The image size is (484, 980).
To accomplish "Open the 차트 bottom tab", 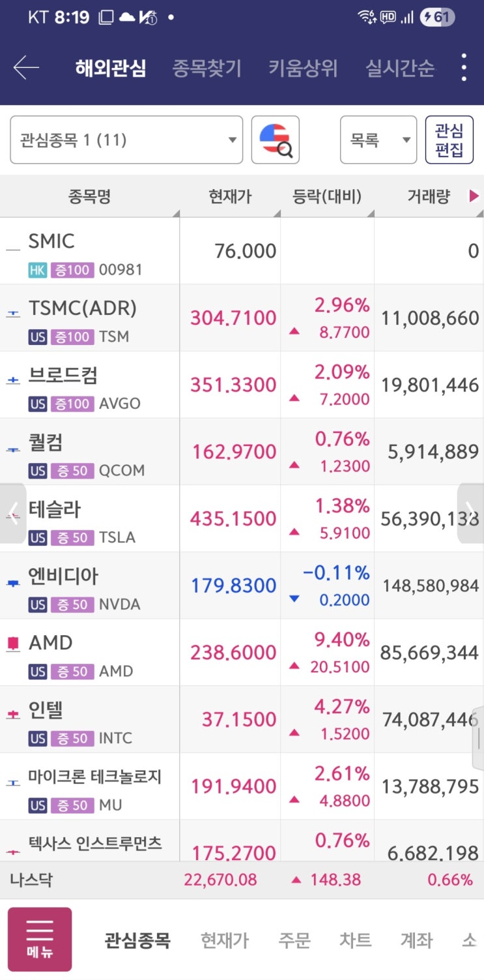I will pos(355,940).
